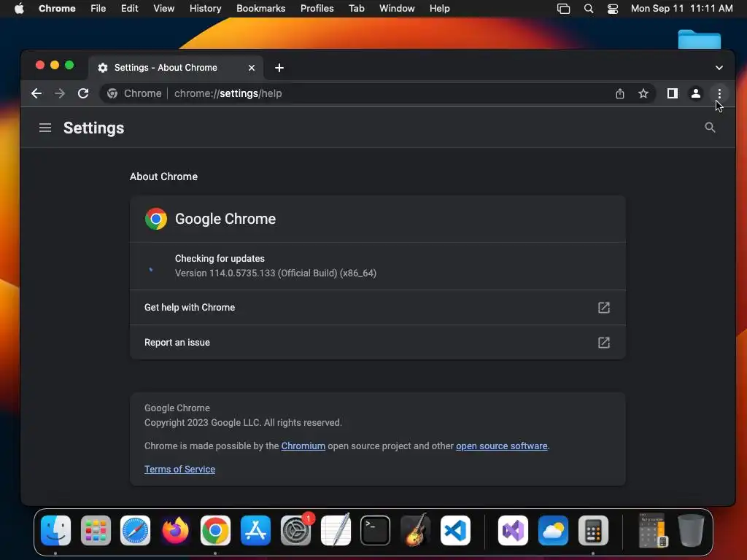Click the external link icon for Report an issue

pos(603,343)
